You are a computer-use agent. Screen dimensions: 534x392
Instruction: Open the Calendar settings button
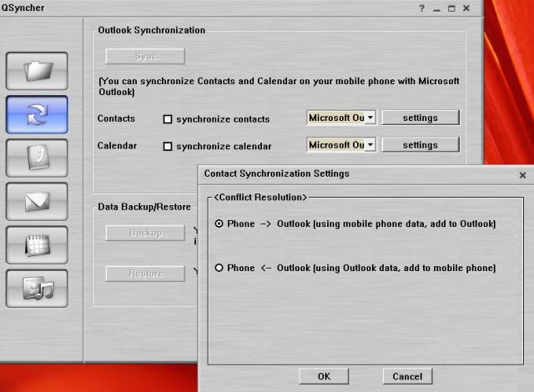coord(421,145)
